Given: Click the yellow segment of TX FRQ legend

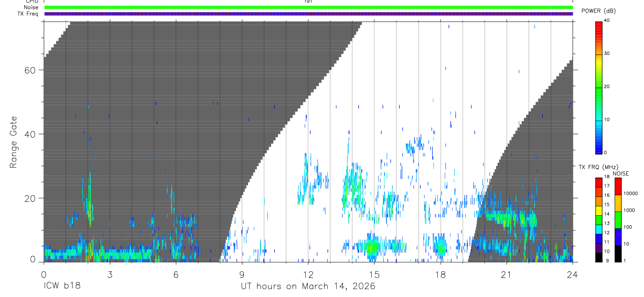Looking at the screenshot, I should [599, 211].
